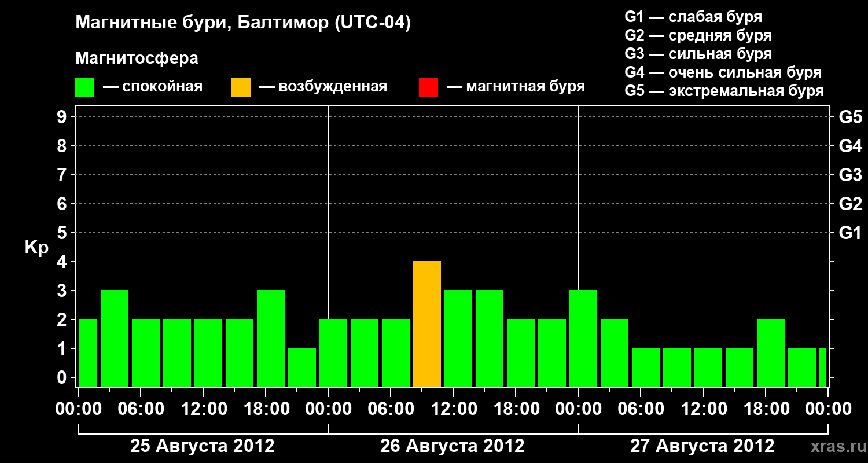Click 'G5 — экстремальная буря' legend line
This screenshot has width=868, height=463.
(724, 91)
